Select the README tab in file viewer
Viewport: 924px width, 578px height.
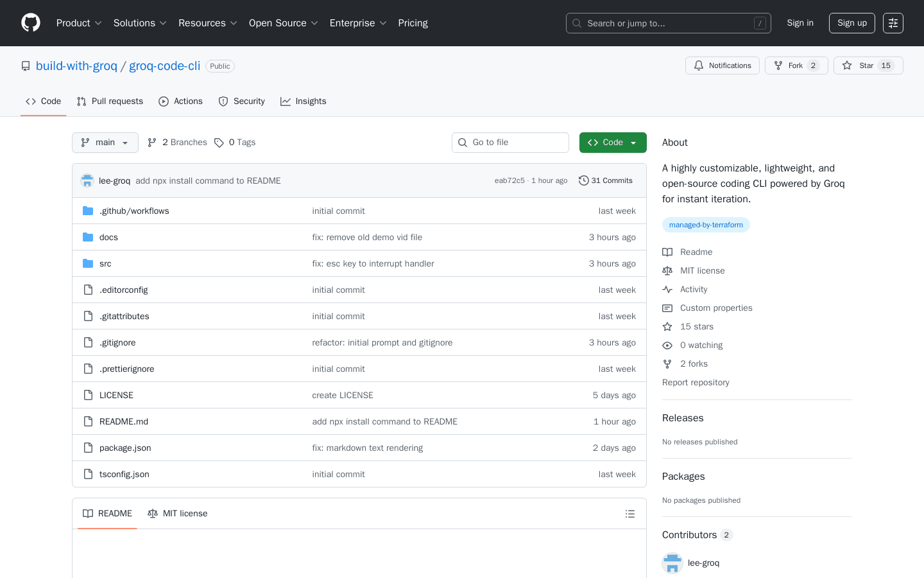click(107, 514)
